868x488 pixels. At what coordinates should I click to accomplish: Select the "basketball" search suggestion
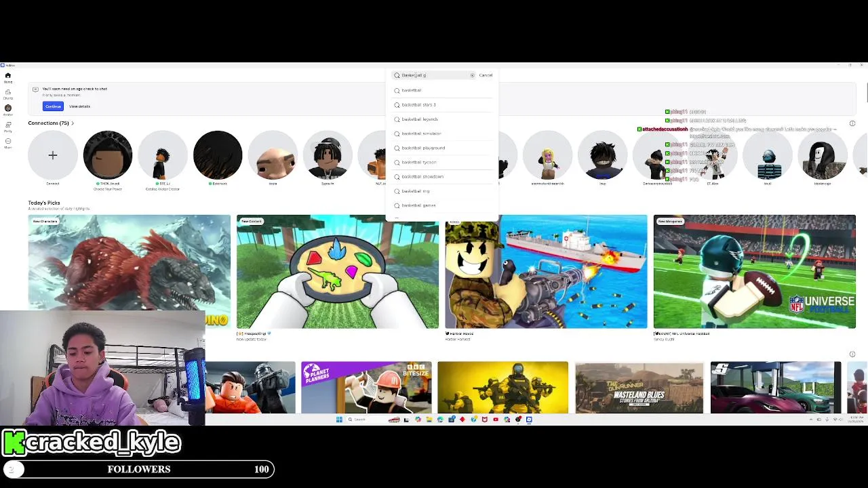442,90
